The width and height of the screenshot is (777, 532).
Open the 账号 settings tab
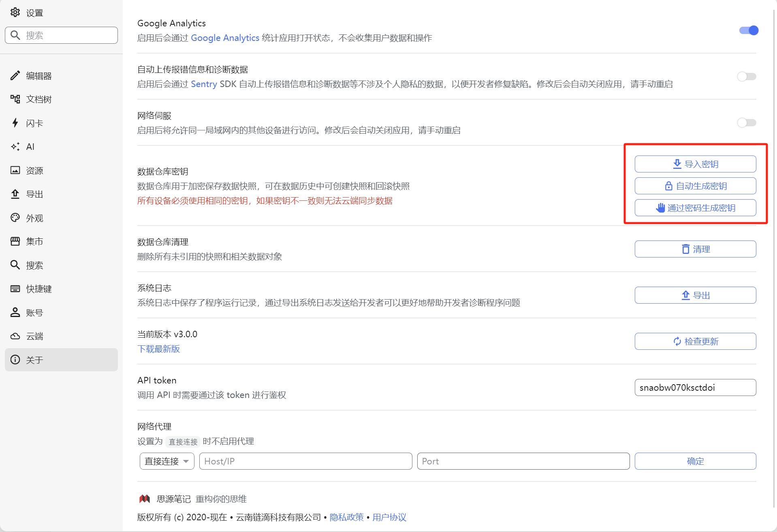[x=61, y=313]
